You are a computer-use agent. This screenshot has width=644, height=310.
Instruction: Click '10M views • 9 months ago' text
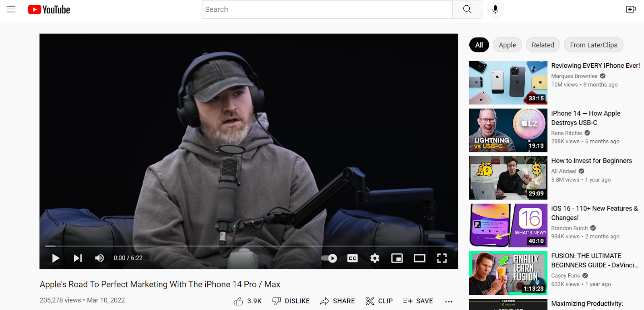584,85
